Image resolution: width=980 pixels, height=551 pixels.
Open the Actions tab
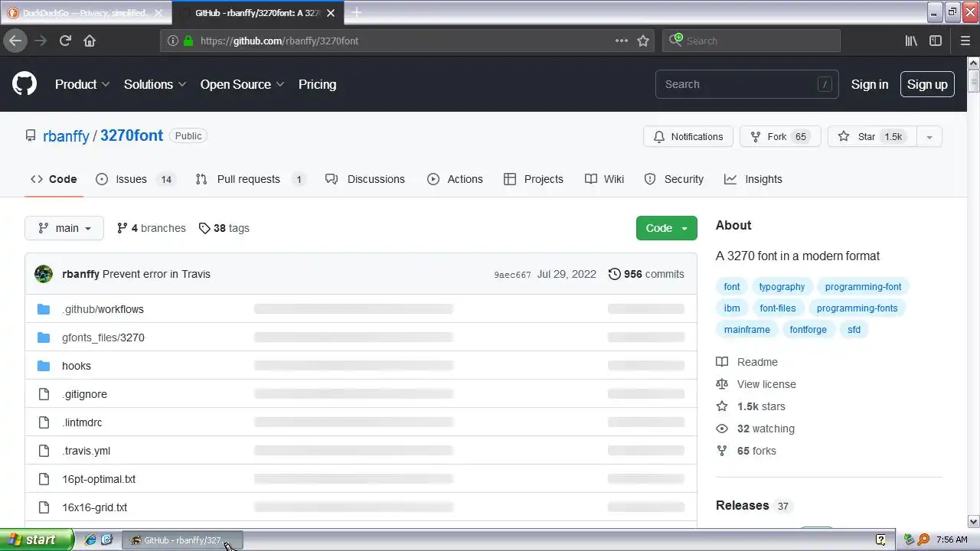(x=455, y=179)
